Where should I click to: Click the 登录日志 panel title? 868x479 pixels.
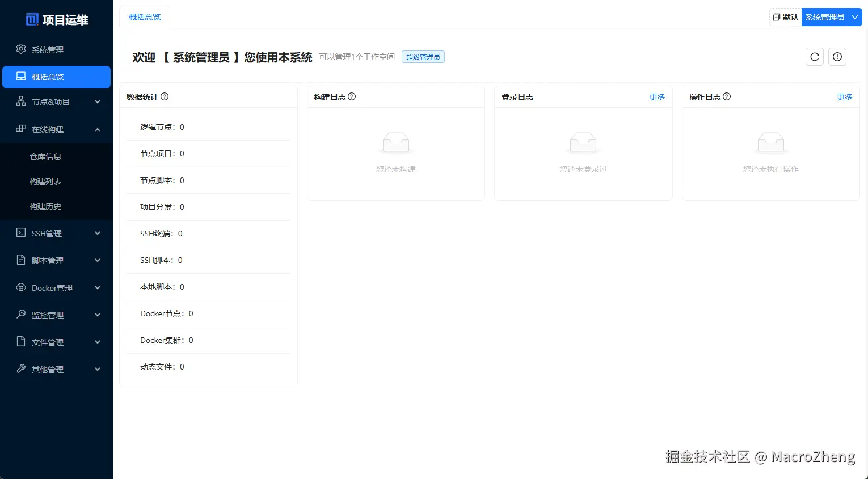coord(517,97)
